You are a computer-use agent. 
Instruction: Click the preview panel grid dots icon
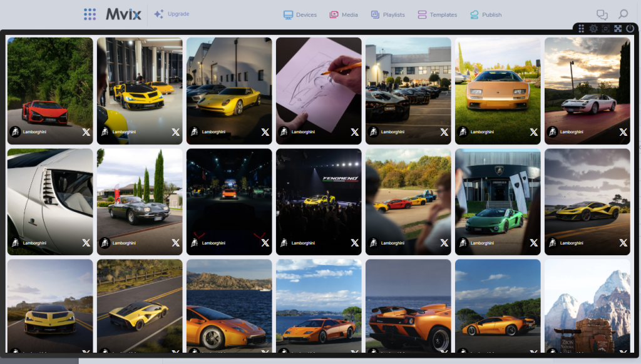point(582,29)
